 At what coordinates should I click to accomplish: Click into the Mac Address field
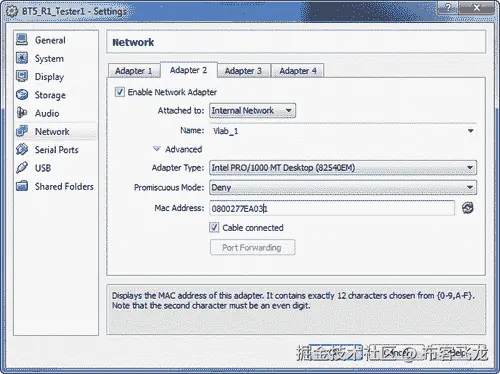(x=332, y=208)
